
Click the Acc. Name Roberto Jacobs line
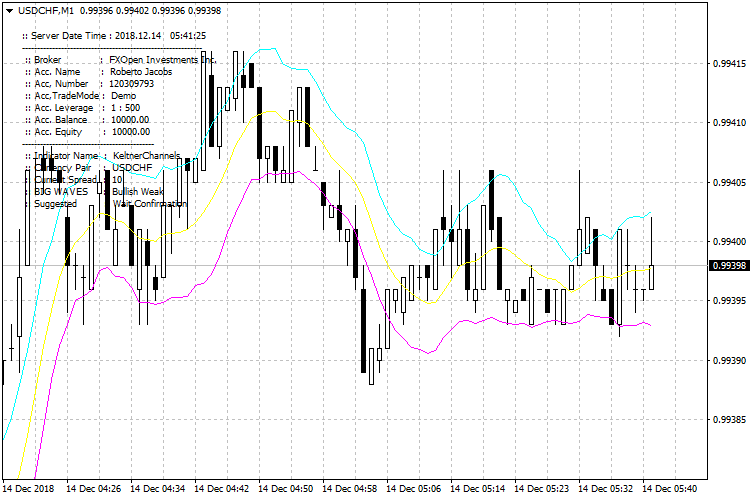(98, 72)
